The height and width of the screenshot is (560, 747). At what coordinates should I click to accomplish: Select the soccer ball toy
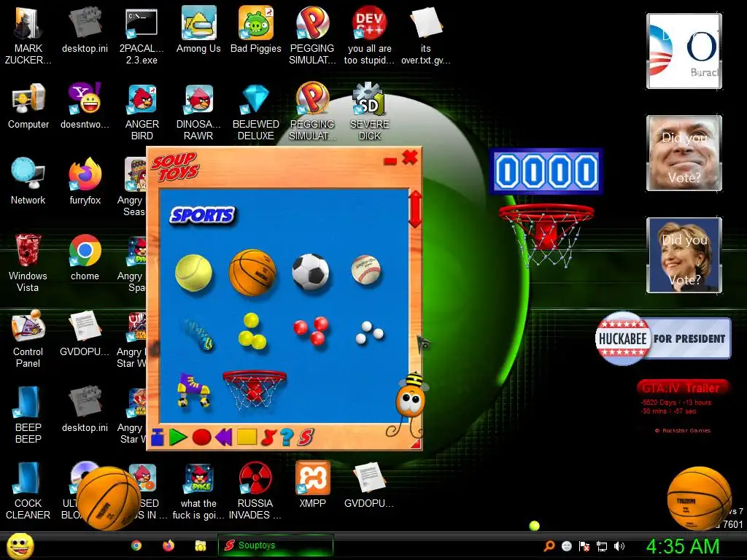[311, 271]
